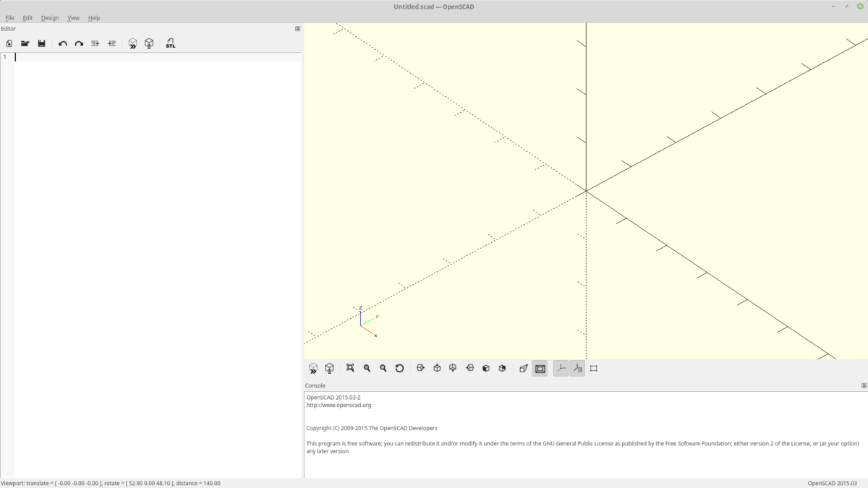Undo the last edit
This screenshot has height=488, width=868.
(x=63, y=43)
